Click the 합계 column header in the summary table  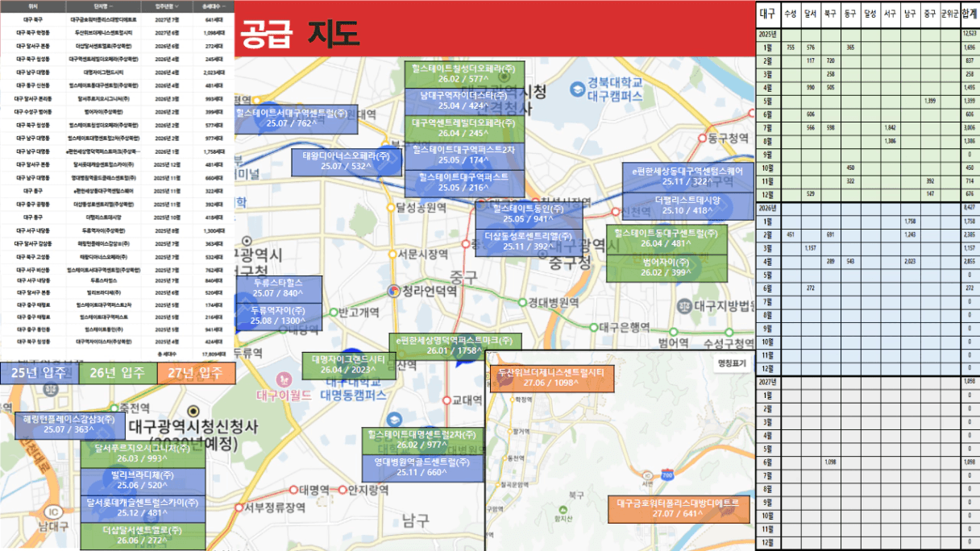(x=970, y=14)
